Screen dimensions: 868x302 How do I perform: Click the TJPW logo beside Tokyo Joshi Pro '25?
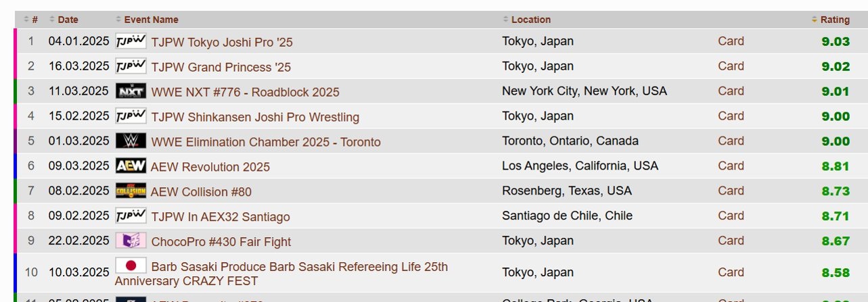point(131,41)
